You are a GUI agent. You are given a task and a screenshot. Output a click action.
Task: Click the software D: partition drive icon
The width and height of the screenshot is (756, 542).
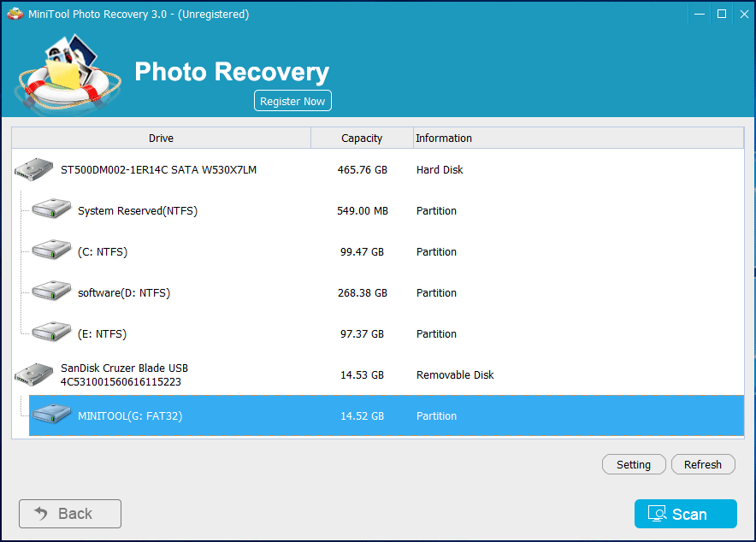(x=51, y=292)
